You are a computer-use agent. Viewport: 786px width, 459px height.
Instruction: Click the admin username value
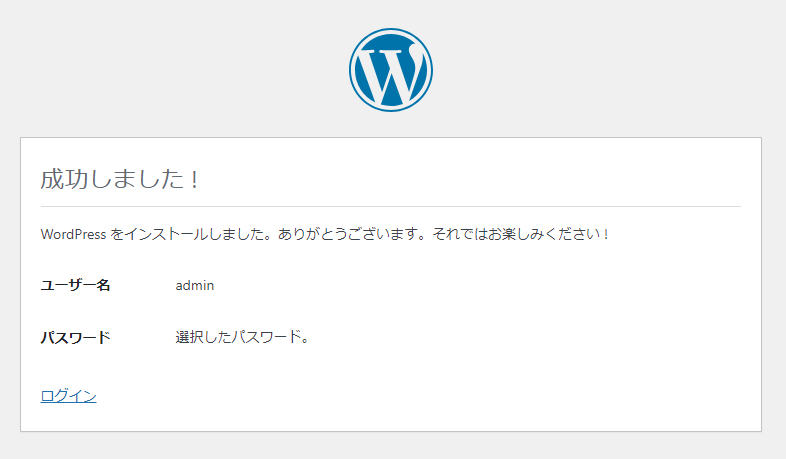click(195, 285)
